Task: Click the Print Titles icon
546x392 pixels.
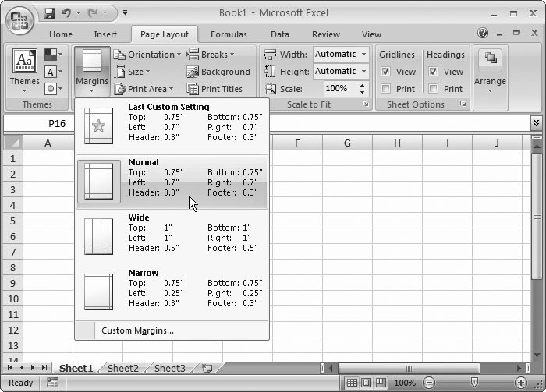Action: (193, 89)
